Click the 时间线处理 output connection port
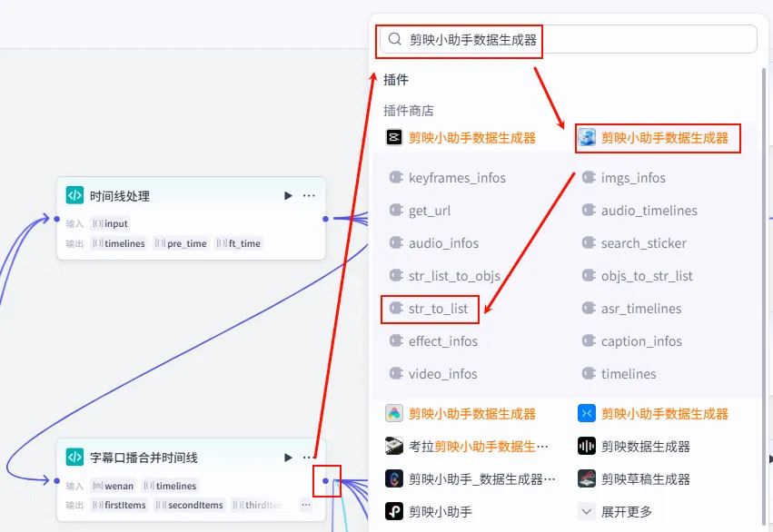Image resolution: width=773 pixels, height=532 pixels. tap(325, 219)
